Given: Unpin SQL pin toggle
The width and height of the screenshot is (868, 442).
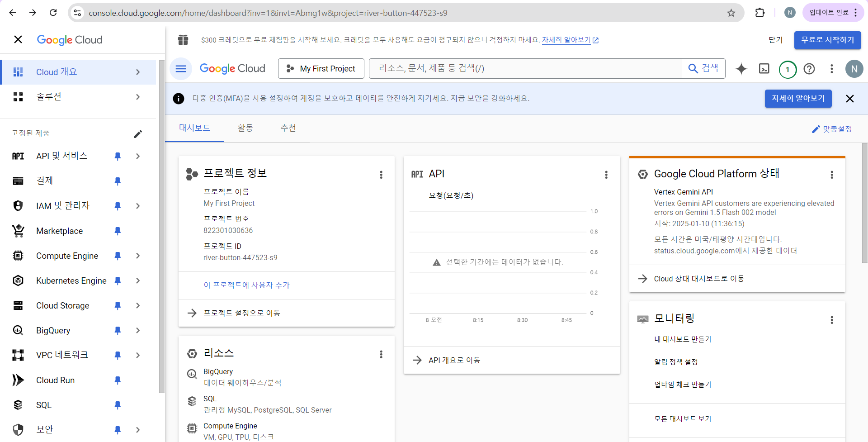Looking at the screenshot, I should click(x=118, y=405).
